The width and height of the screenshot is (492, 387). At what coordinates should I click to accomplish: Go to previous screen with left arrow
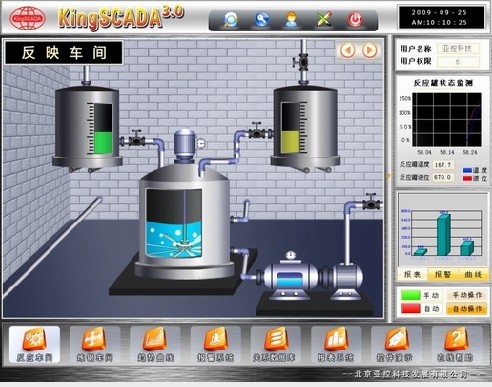tap(348, 51)
